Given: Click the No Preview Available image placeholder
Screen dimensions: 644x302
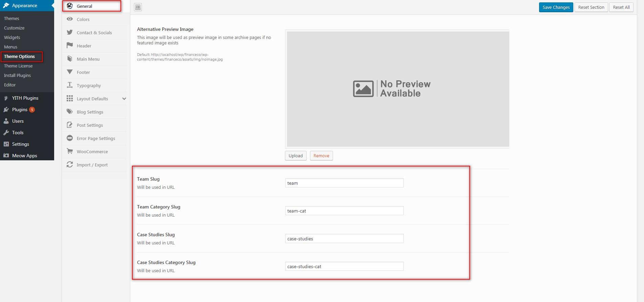Looking at the screenshot, I should [x=398, y=89].
